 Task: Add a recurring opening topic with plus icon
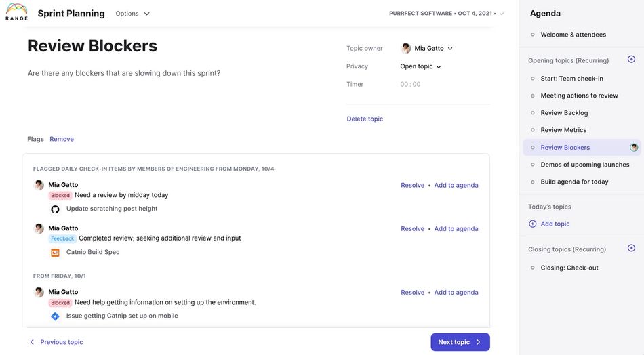[631, 60]
